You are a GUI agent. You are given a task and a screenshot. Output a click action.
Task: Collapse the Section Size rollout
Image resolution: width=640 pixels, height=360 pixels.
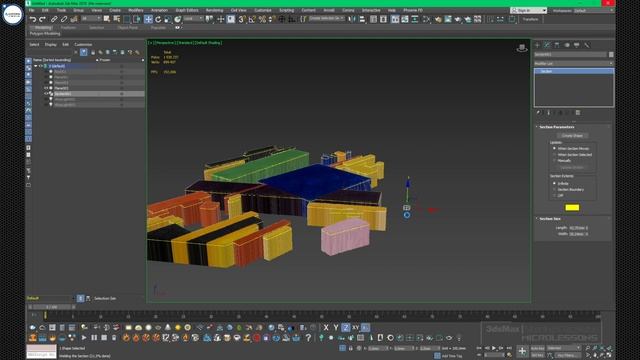(x=550, y=219)
